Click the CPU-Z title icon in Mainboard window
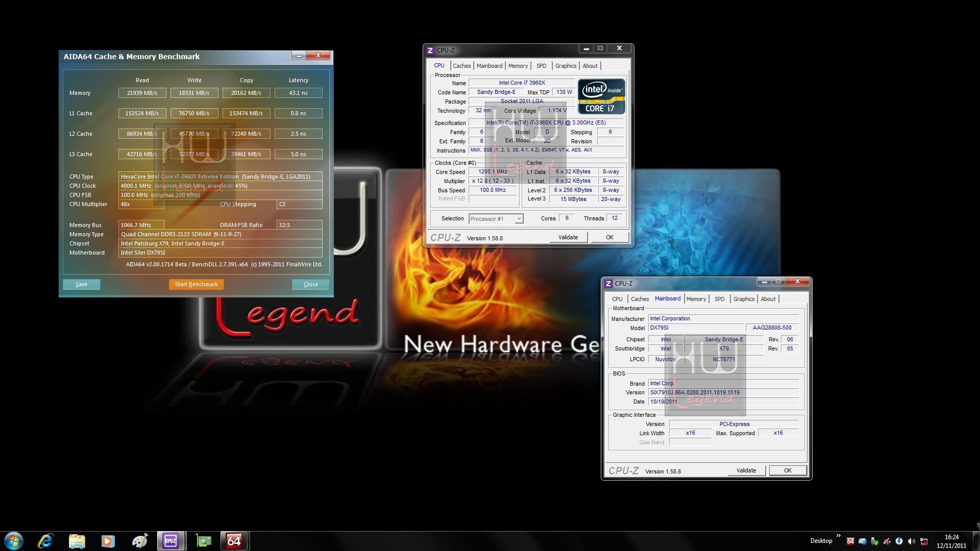 608,284
